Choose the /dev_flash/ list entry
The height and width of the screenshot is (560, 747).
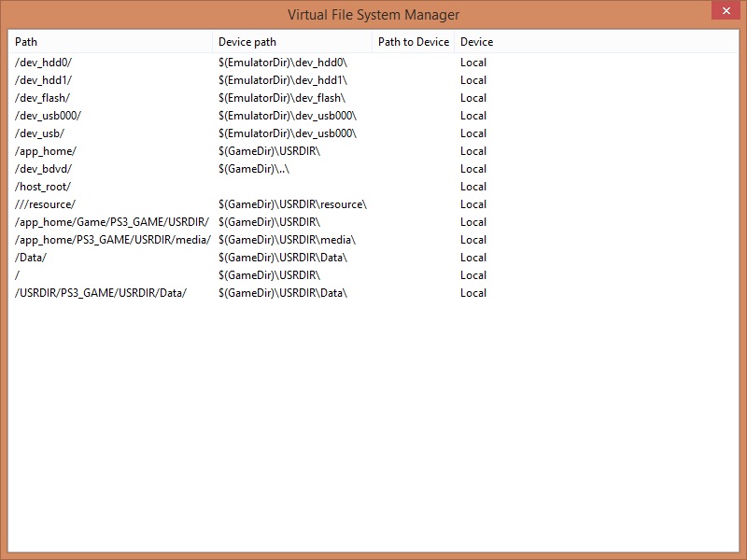[x=42, y=98]
